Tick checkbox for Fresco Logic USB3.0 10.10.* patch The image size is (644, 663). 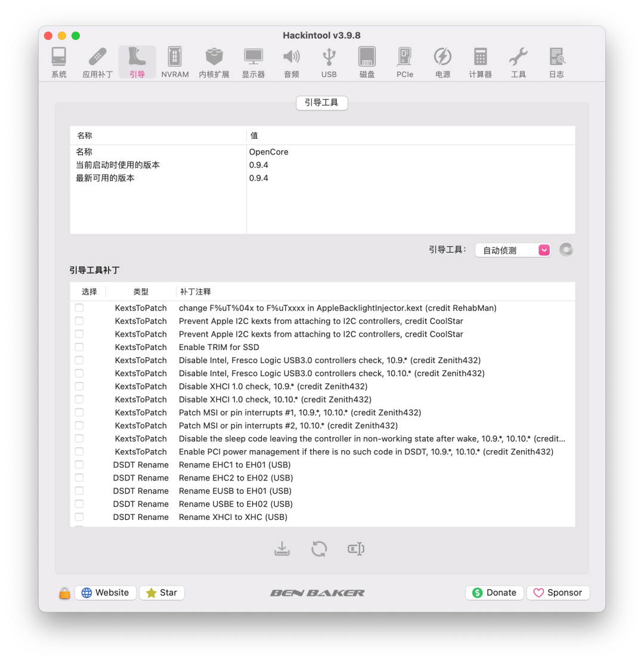point(79,373)
